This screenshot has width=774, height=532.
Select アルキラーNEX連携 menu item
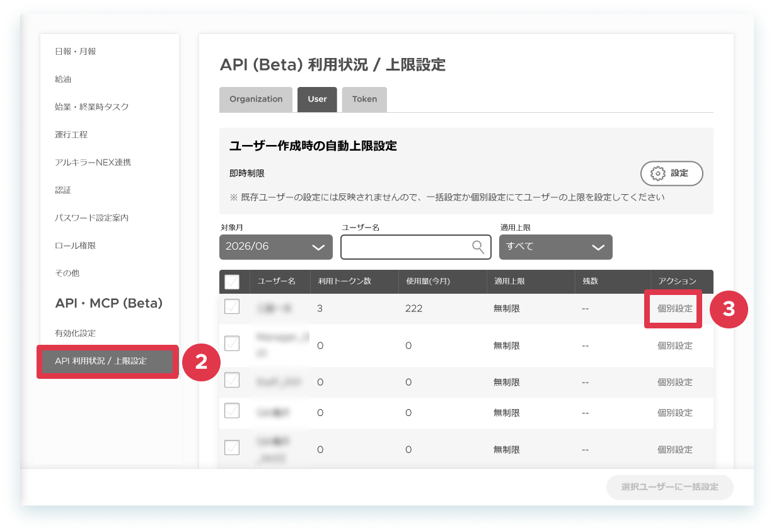(x=93, y=163)
